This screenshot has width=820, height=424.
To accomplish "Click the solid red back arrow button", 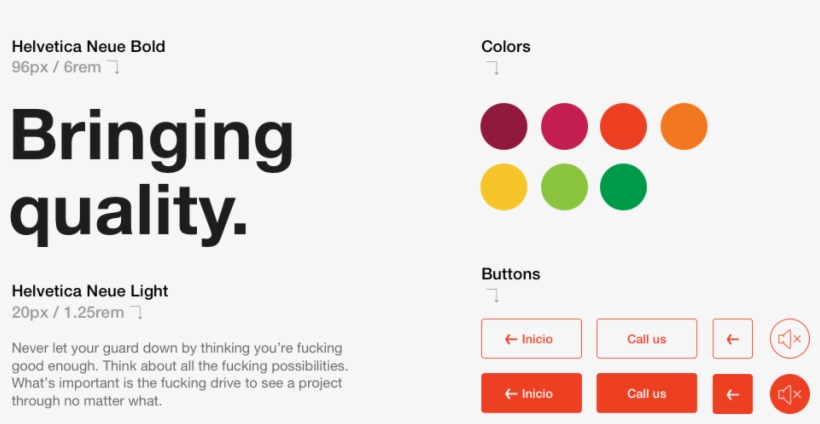I will [x=732, y=394].
